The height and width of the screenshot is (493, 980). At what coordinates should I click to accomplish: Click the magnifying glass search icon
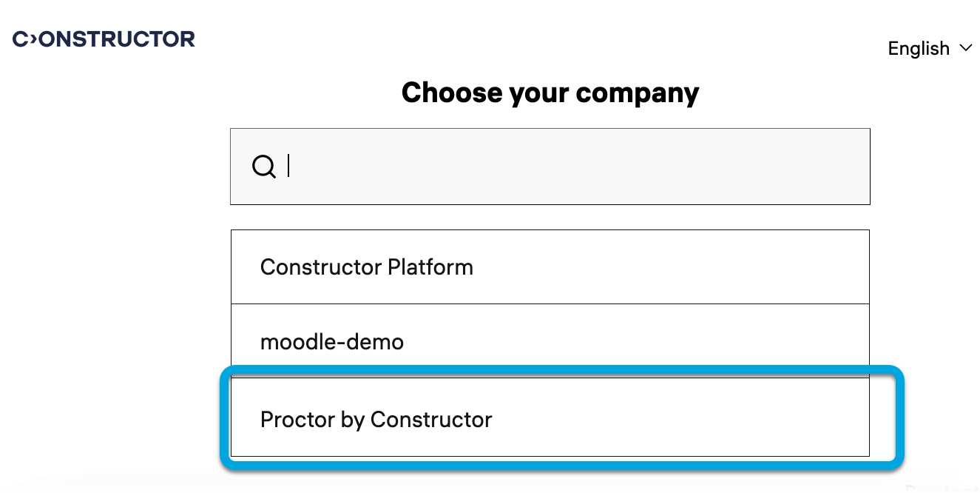pos(263,167)
